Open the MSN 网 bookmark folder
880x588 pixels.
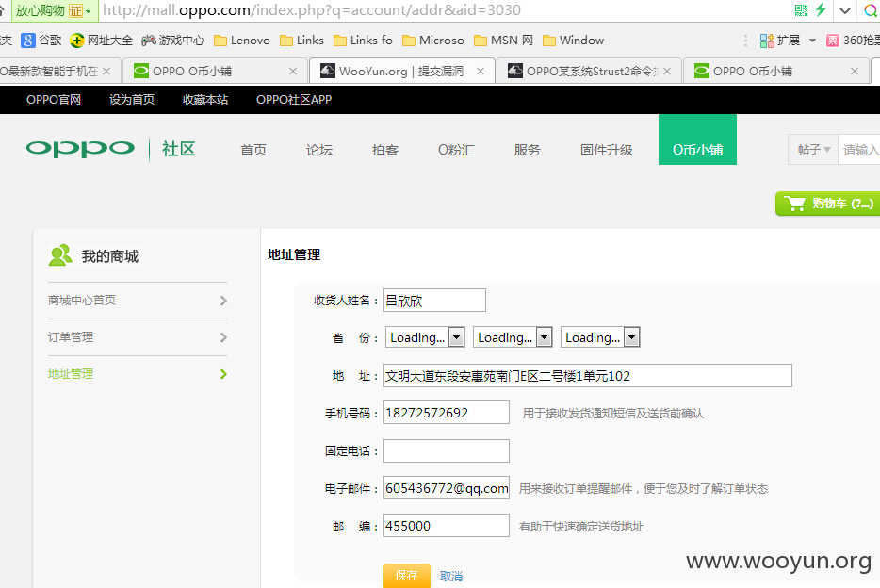tap(503, 41)
